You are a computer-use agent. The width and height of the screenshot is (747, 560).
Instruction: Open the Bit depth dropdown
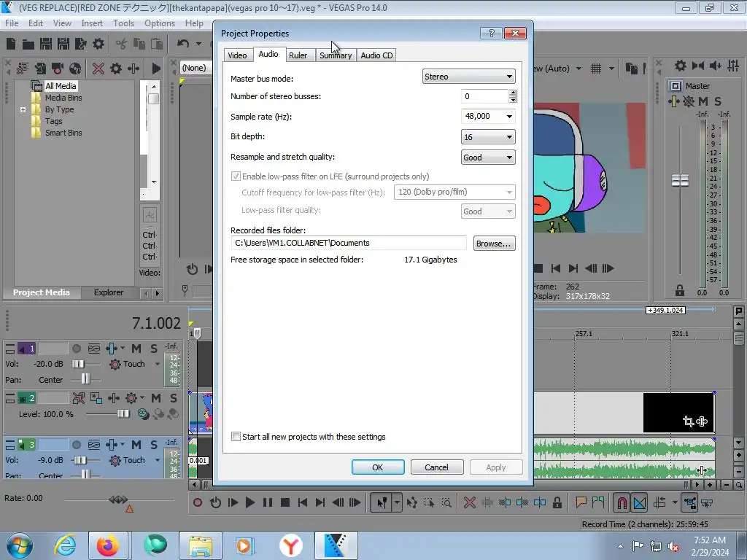(488, 137)
